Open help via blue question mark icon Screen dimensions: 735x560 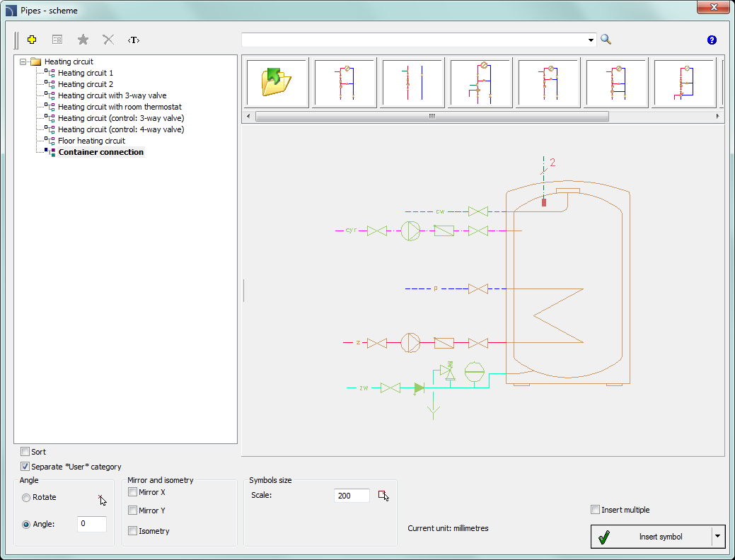pos(712,40)
